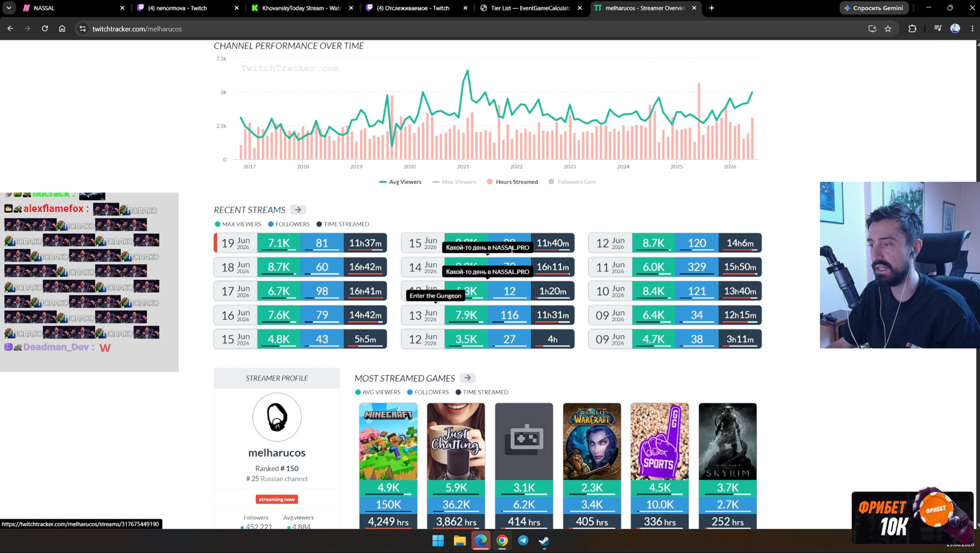The width and height of the screenshot is (980, 553).
Task: Click the # 25 Russian channel ranking link
Action: [277, 479]
